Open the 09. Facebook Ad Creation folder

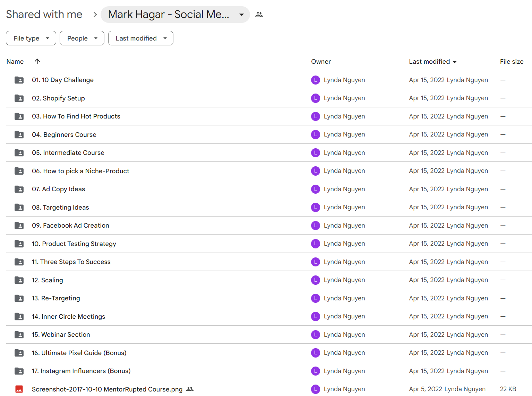[x=70, y=226]
